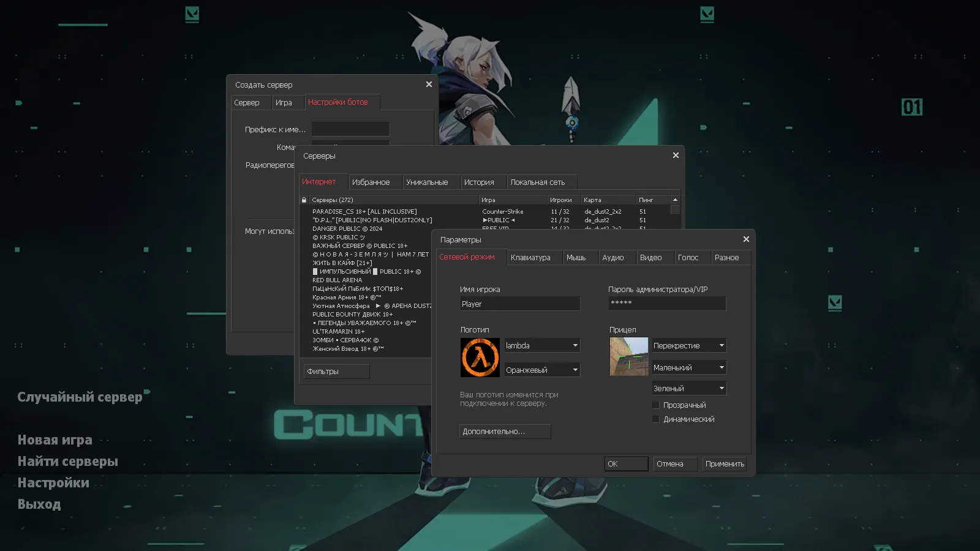The image size is (980, 551).
Task: Click the lambda logo preview image
Action: tap(480, 357)
